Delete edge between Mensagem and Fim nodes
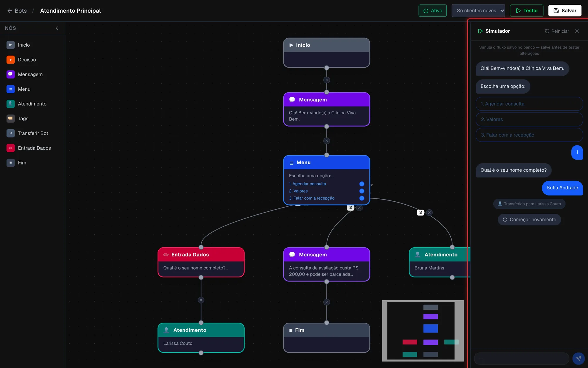 [x=326, y=302]
